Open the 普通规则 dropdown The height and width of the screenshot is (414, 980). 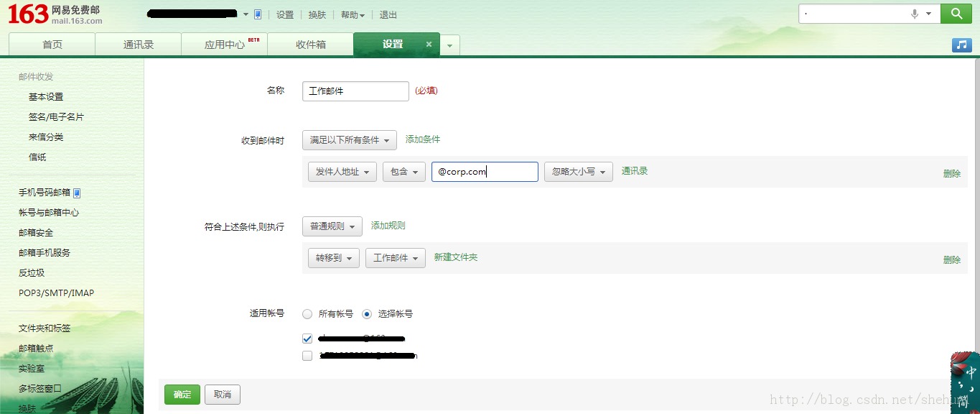pos(332,226)
